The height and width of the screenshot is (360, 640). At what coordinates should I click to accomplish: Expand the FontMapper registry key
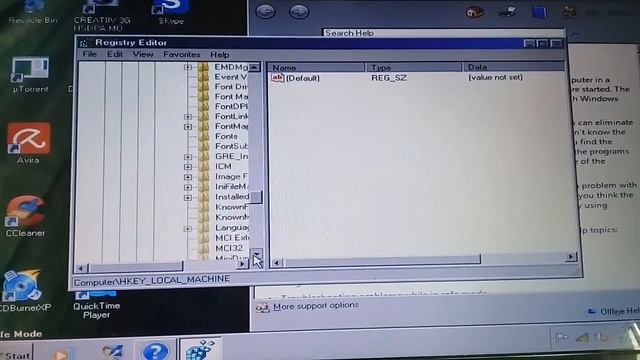point(188,127)
